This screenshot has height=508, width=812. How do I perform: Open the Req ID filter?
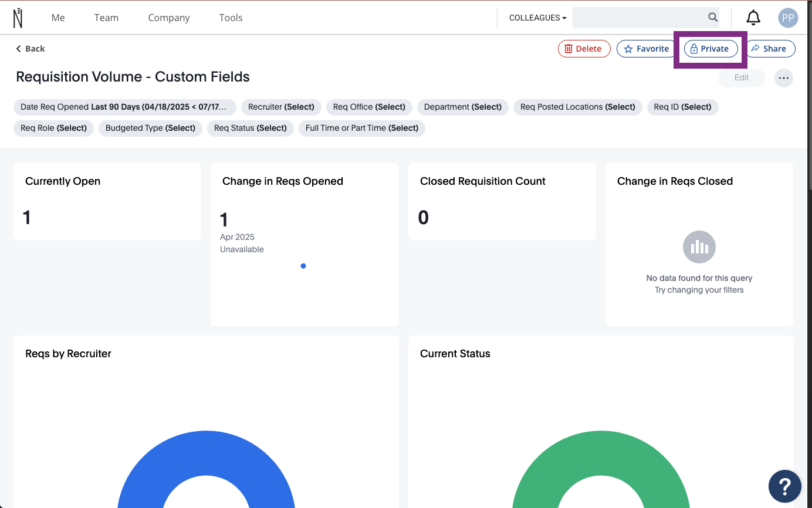click(682, 107)
